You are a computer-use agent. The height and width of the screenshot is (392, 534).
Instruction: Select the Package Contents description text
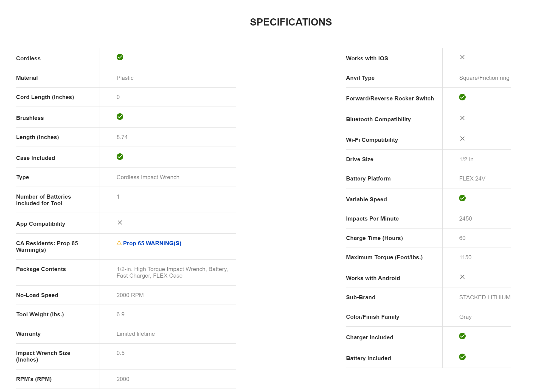pos(172,272)
